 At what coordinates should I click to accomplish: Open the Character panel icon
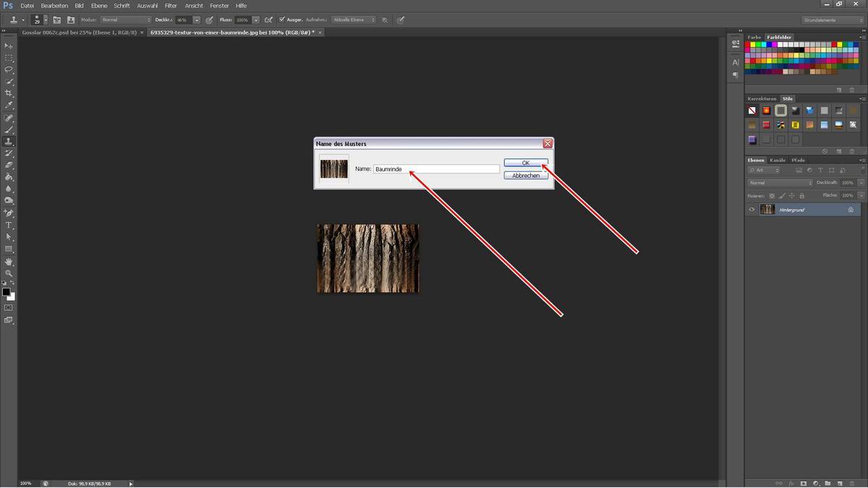pyautogui.click(x=735, y=63)
